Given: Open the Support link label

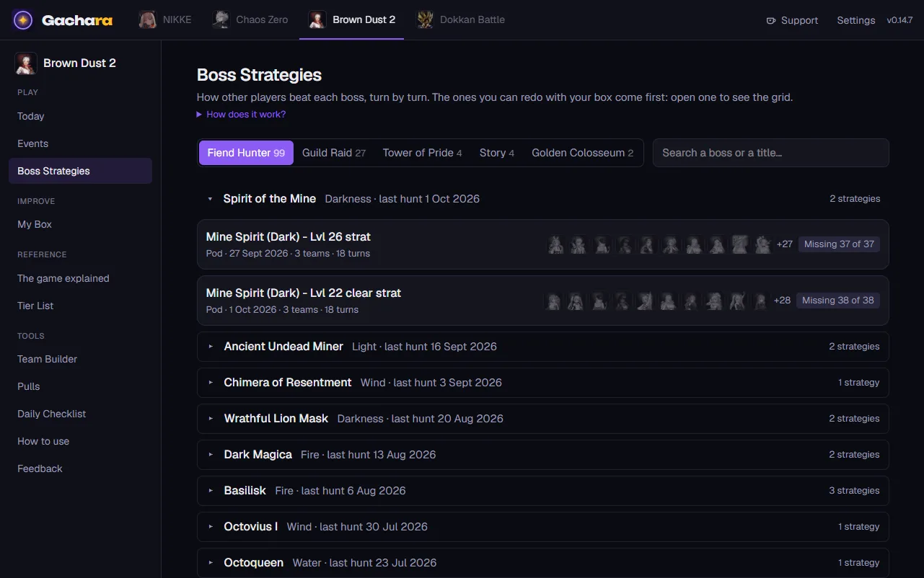Looking at the screenshot, I should pos(800,20).
